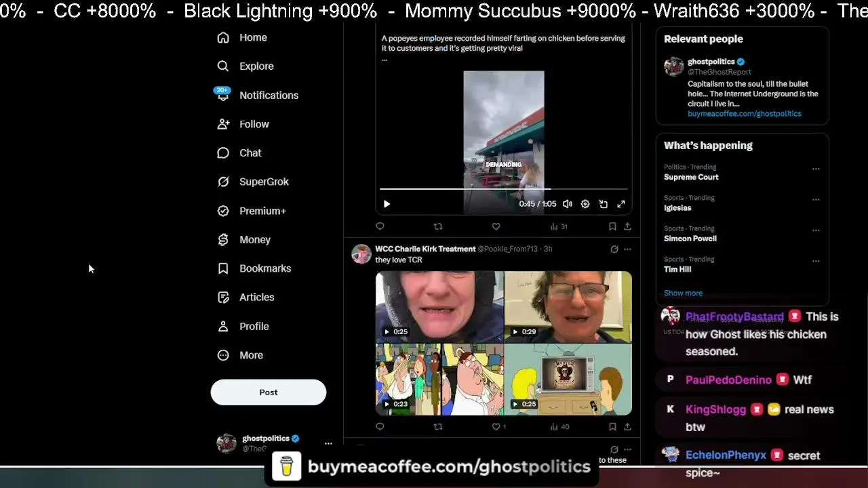Open video settings gear in the player

coord(585,204)
